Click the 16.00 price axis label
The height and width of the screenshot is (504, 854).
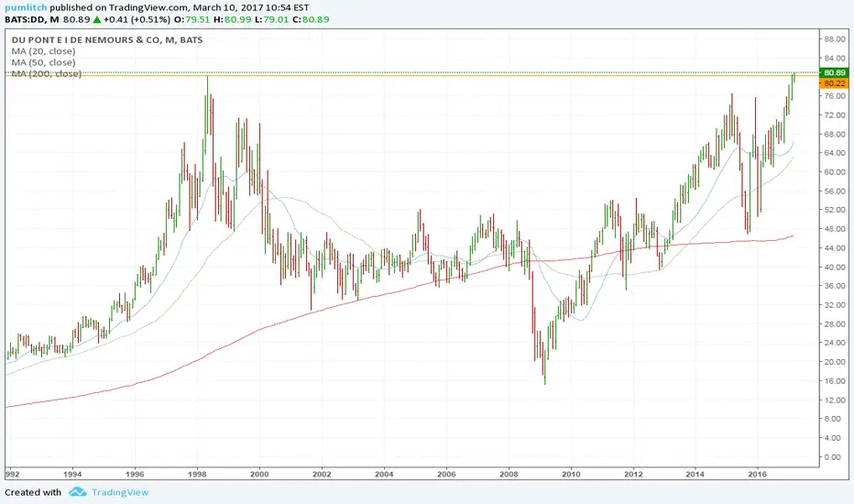[x=835, y=381]
